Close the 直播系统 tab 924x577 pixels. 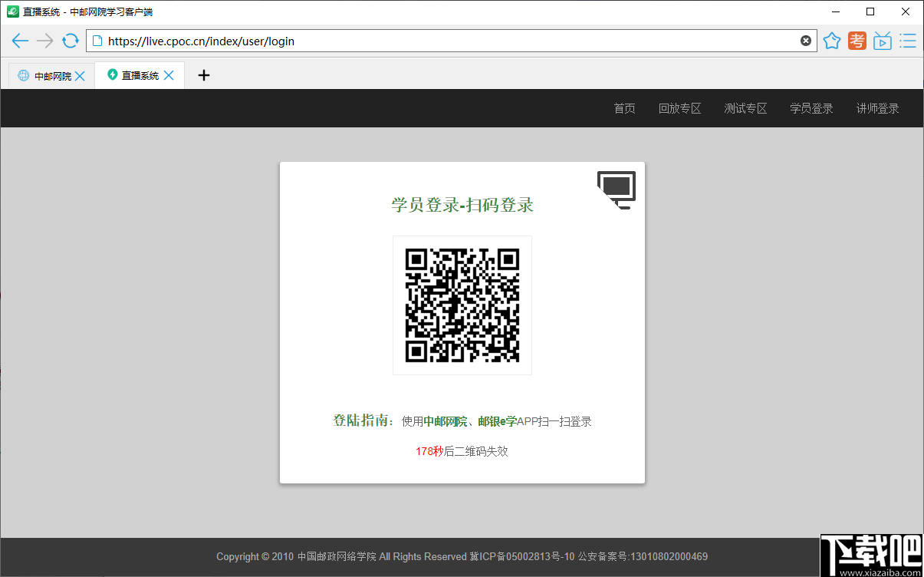(x=169, y=75)
